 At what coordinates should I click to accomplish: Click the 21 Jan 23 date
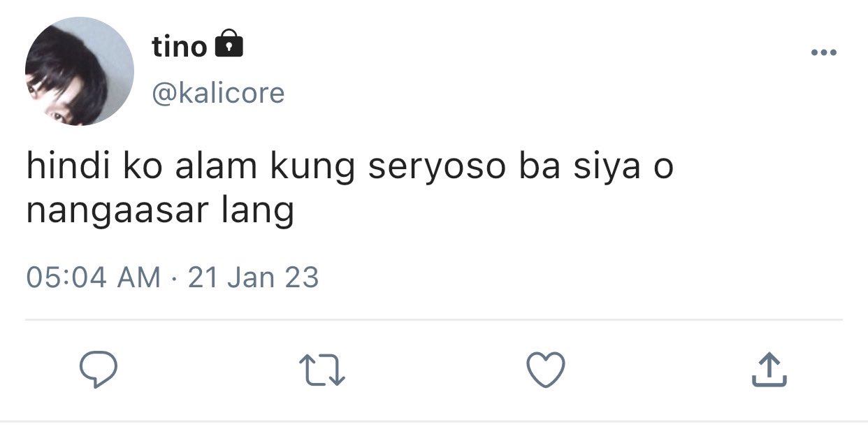254,277
